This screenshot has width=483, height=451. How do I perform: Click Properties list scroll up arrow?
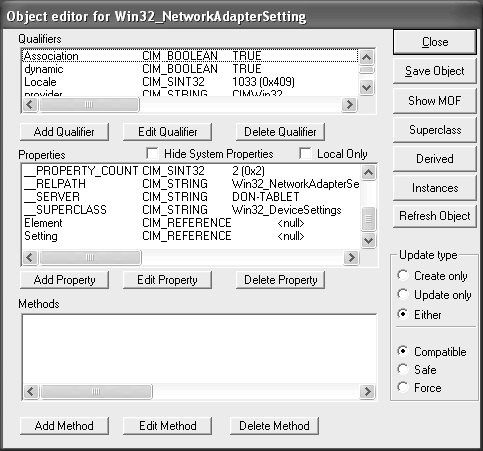(x=368, y=172)
